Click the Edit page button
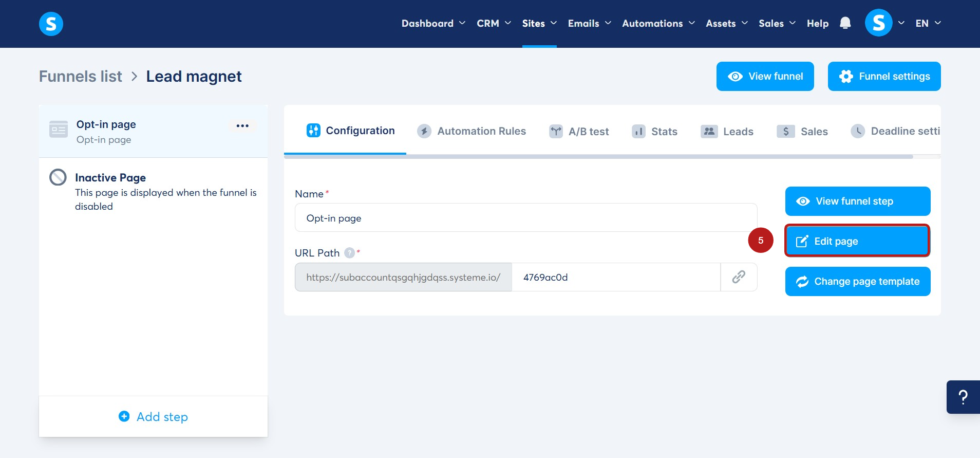Image resolution: width=980 pixels, height=458 pixels. click(x=858, y=241)
